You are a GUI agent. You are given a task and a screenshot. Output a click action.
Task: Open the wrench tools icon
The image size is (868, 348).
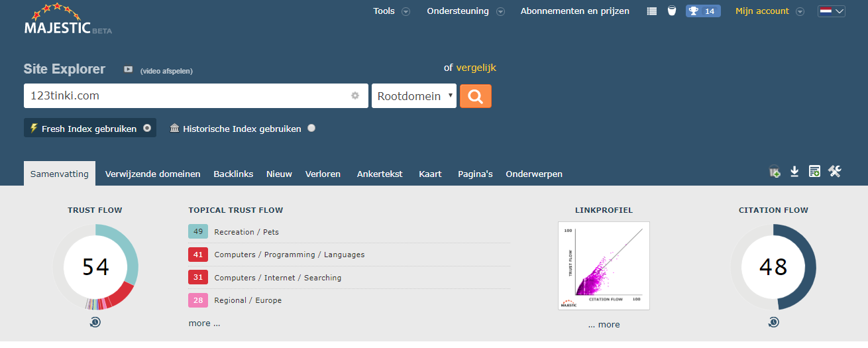[835, 172]
